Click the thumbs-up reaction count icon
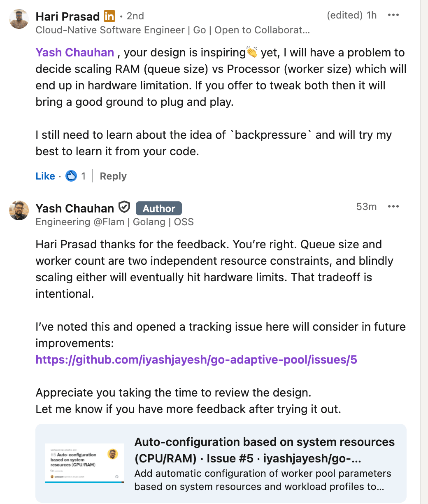The width and height of the screenshot is (428, 504). coord(72,176)
